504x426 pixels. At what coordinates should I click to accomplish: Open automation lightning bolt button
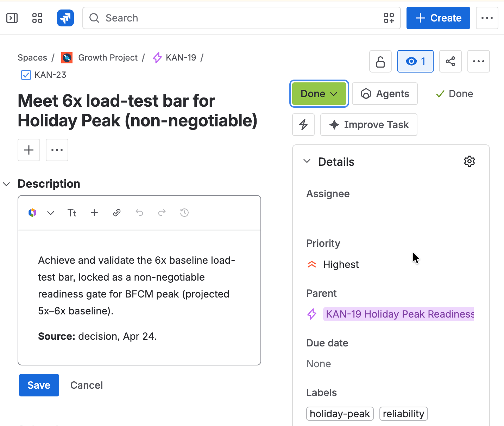point(303,125)
